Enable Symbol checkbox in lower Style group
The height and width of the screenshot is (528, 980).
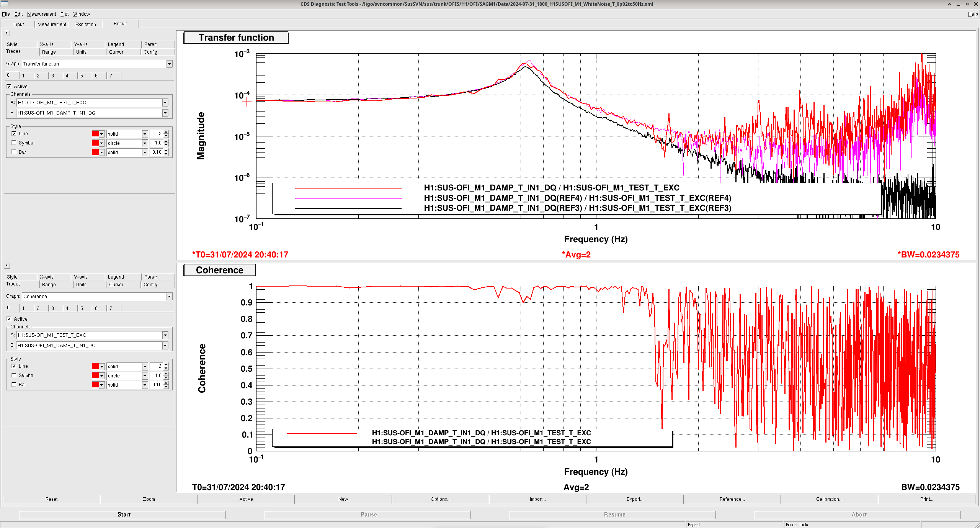point(14,375)
